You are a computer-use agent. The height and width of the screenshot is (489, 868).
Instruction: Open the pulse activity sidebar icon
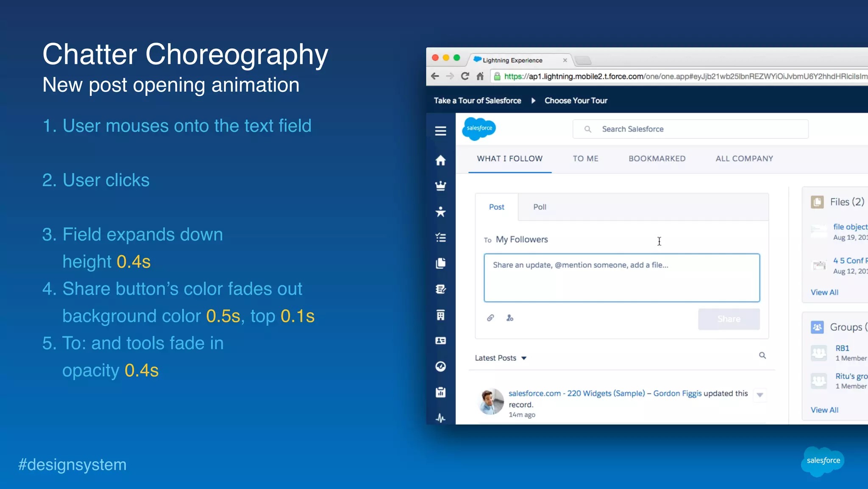(x=440, y=418)
